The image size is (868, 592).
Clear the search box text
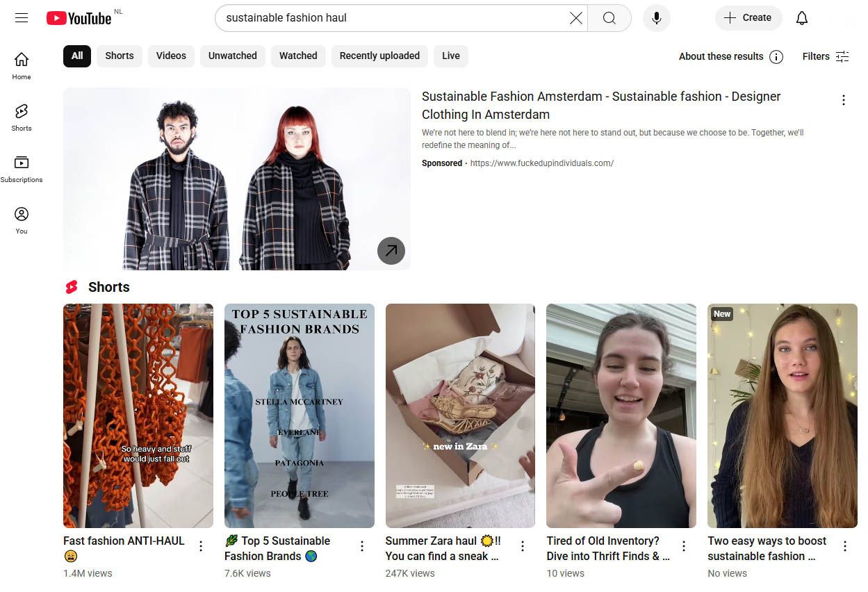pos(576,18)
